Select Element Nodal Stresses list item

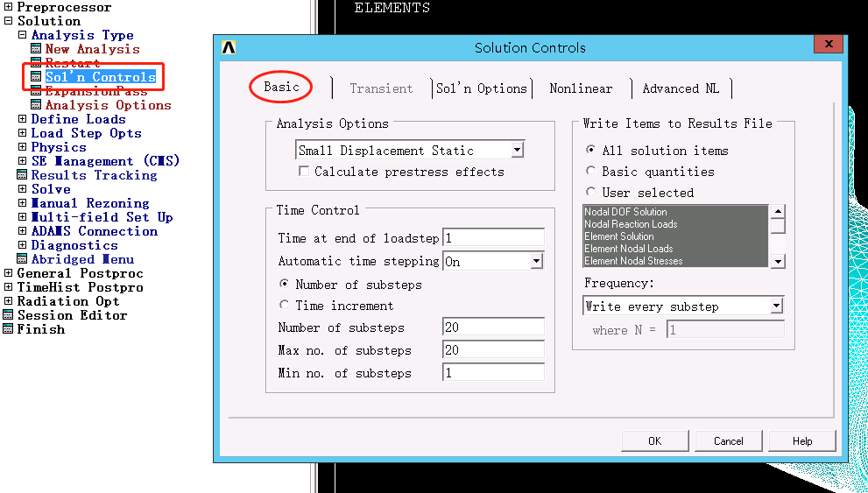(675, 261)
